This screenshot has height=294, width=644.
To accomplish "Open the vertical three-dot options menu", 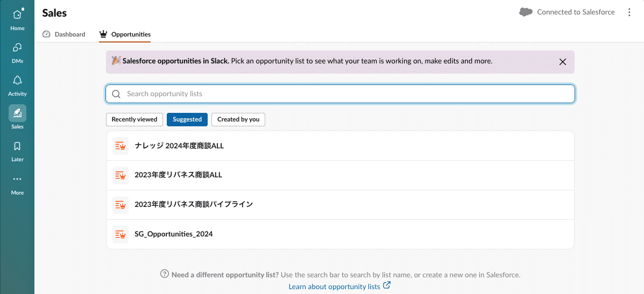I will pyautogui.click(x=629, y=12).
